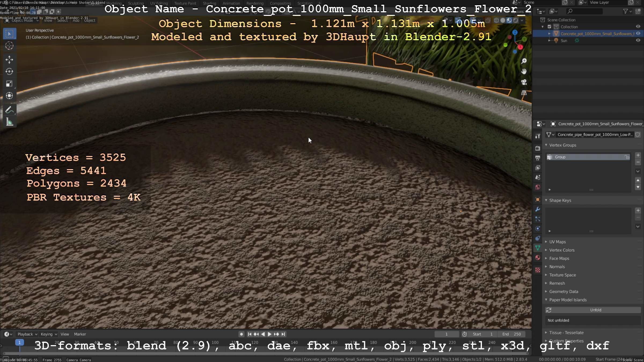Hide Collection with its eye icon
644x362 pixels.
638,27
